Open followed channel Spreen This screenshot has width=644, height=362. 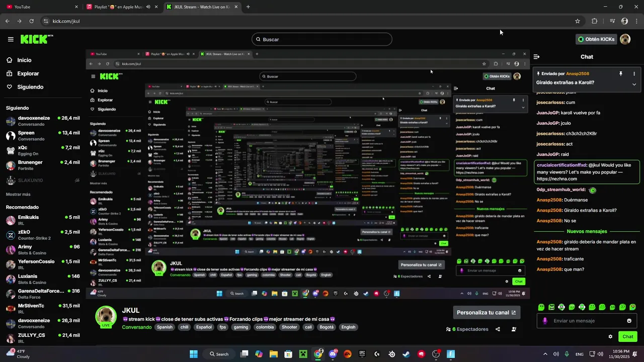[43, 136]
